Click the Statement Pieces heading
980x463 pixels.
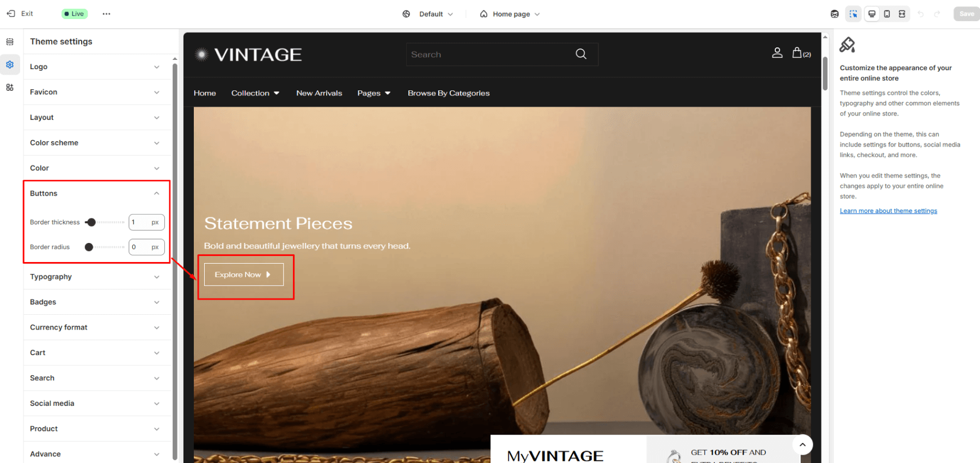tap(278, 223)
